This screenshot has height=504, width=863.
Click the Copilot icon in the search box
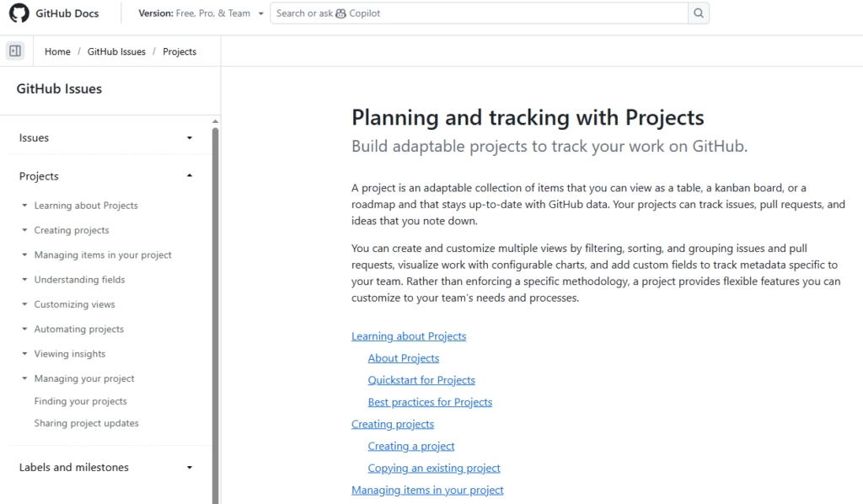point(340,13)
